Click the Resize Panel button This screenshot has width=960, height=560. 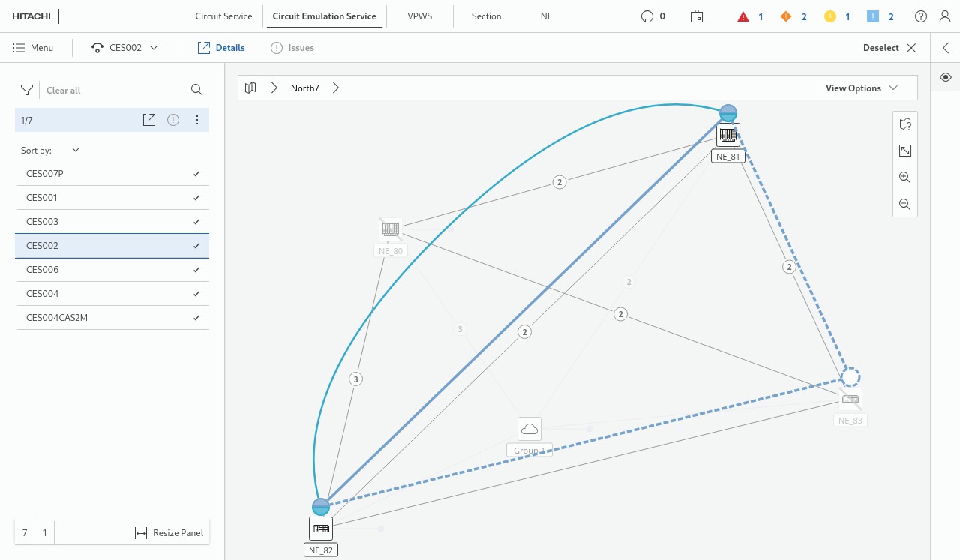point(169,533)
